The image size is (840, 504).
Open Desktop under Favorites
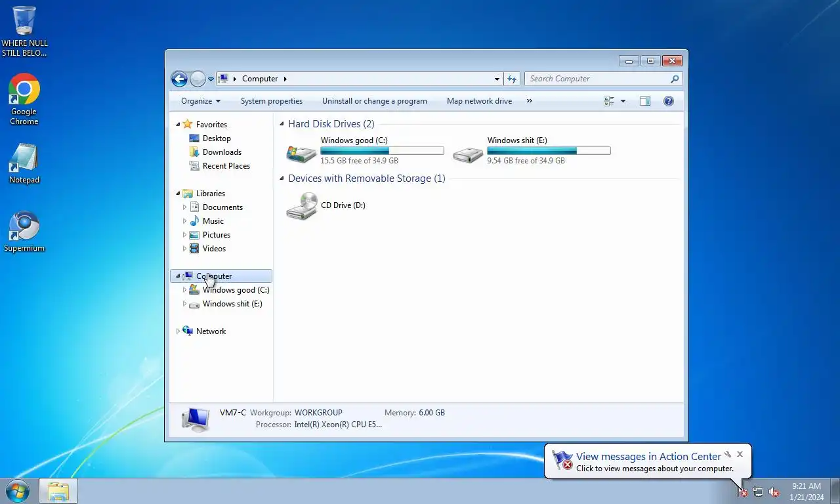[217, 138]
